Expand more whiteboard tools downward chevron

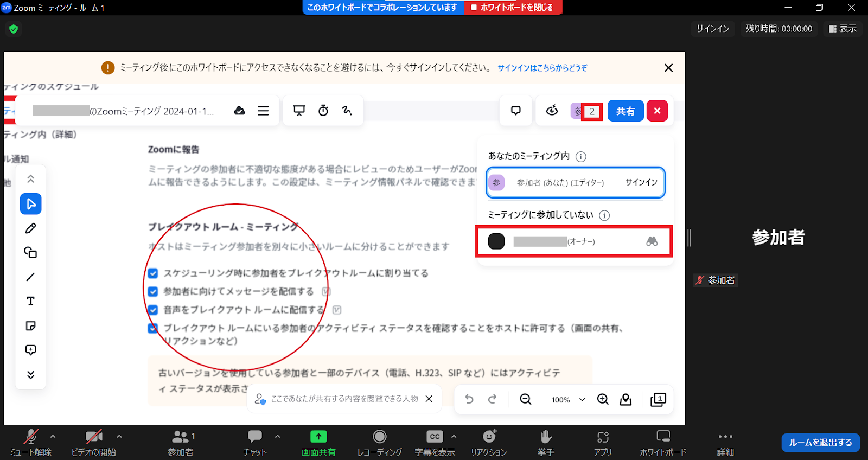click(31, 375)
